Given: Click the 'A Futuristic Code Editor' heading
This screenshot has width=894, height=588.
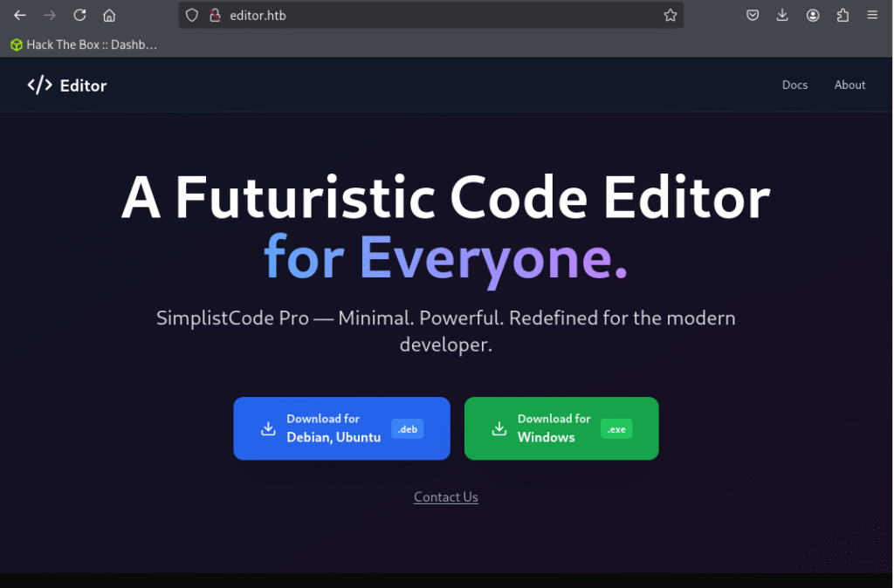Looking at the screenshot, I should coord(446,197).
